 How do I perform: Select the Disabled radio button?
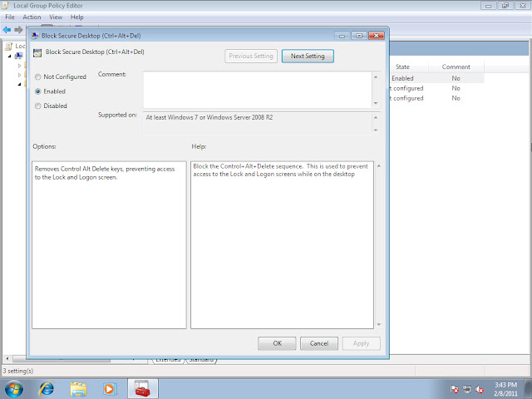tap(38, 106)
